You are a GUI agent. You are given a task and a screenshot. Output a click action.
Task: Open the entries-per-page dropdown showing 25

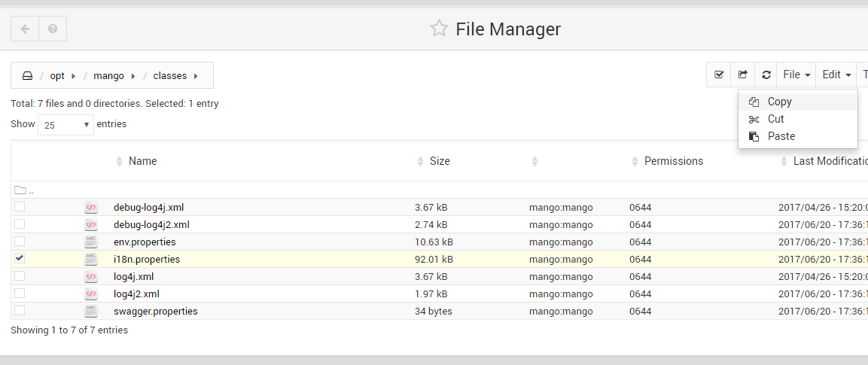pos(65,125)
